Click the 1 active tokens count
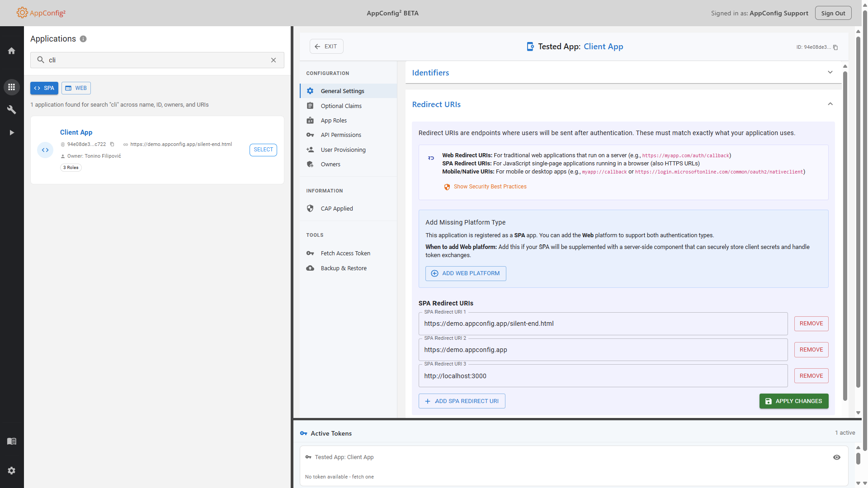 point(845,433)
